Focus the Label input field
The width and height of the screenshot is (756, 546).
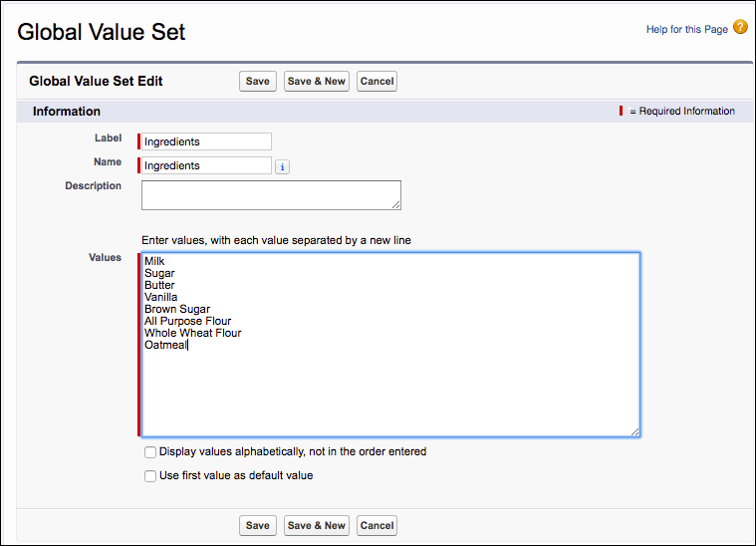(206, 141)
